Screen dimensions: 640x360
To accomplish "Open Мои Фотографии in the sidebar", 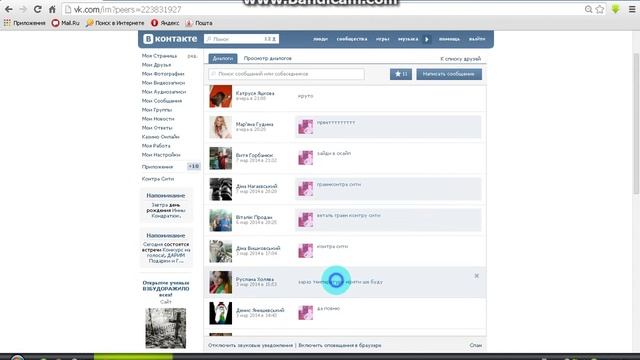I will pos(163,74).
